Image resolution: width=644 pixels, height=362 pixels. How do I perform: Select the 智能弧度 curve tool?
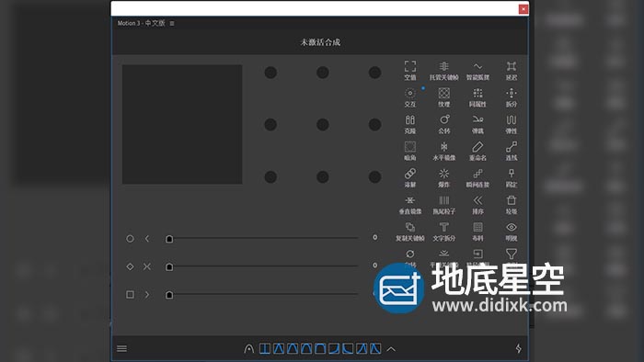click(x=477, y=70)
